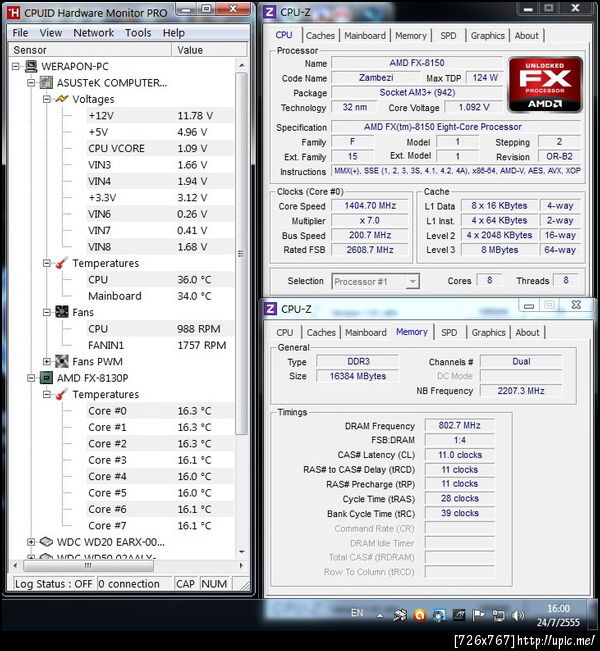Open the Network menu
The height and width of the screenshot is (651, 600).
pyautogui.click(x=93, y=33)
